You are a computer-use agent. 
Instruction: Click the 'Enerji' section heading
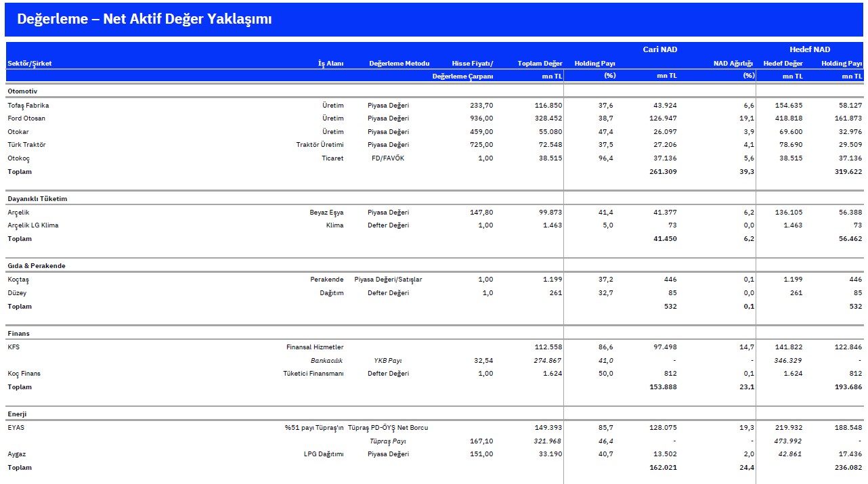17,414
